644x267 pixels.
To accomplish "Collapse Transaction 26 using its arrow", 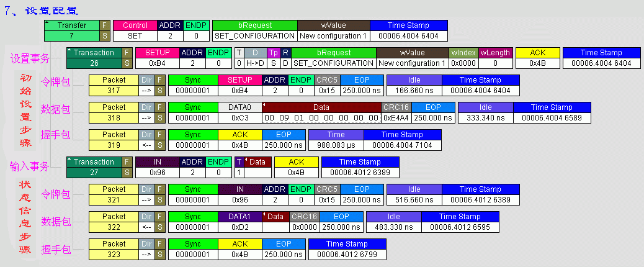I will click(x=70, y=50).
